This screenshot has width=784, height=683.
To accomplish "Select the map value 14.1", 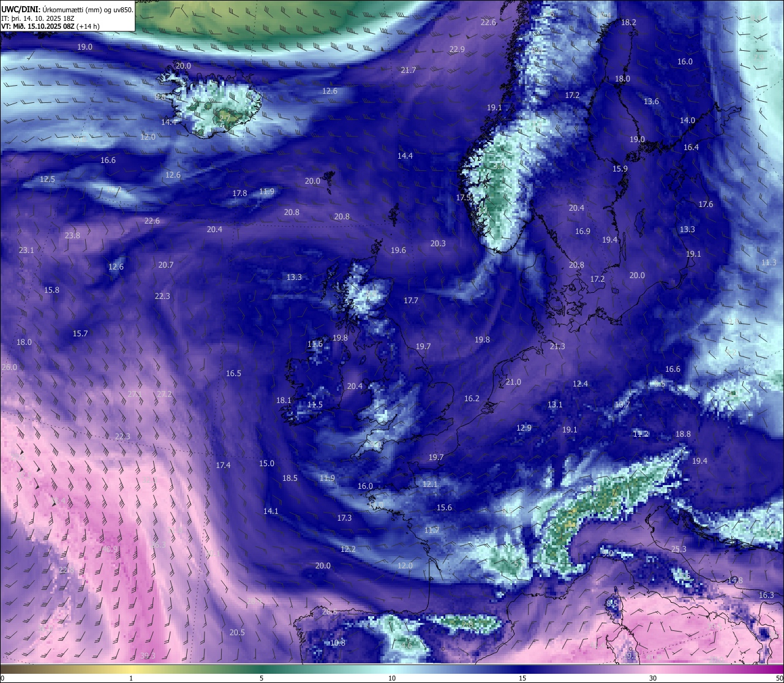I will tap(271, 511).
